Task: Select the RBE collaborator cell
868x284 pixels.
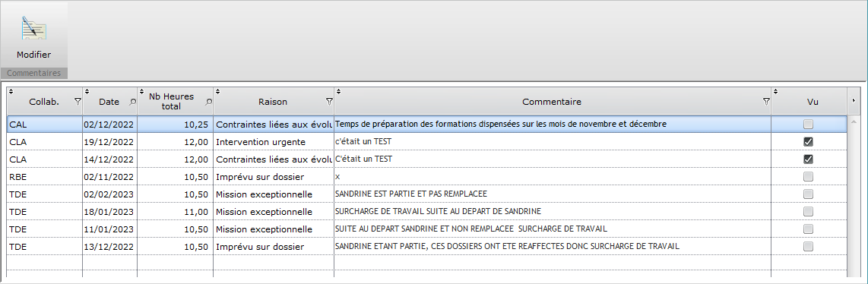Action: 45,177
